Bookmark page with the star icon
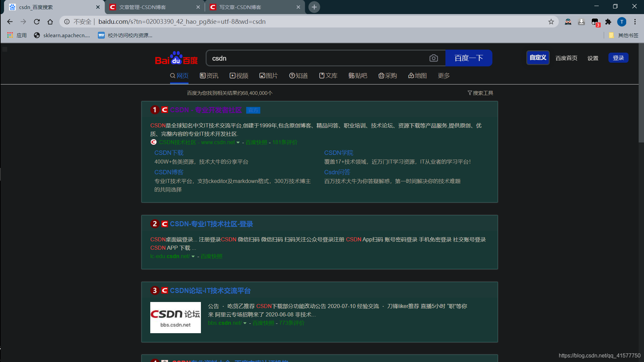This screenshot has height=362, width=644. click(551, 22)
